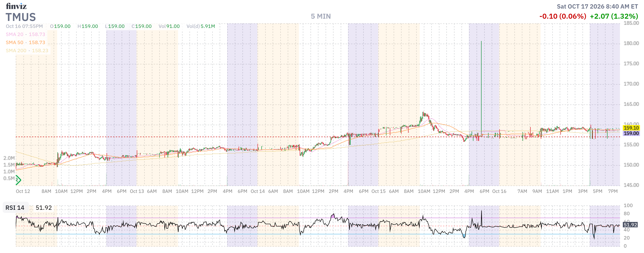644x253 pixels.
Task: Click the finviz logo
Action: [16, 6]
